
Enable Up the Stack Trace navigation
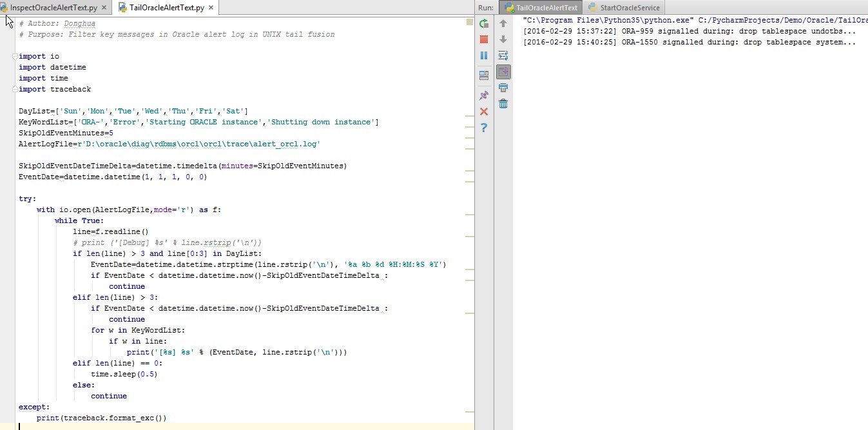[503, 23]
